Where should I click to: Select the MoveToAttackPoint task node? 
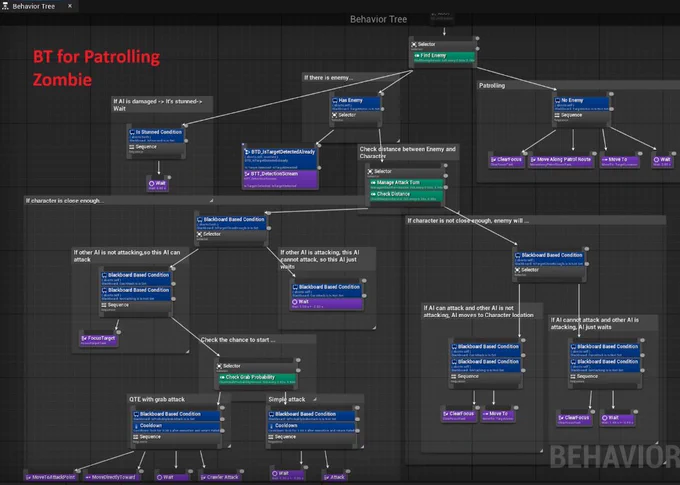(51, 477)
